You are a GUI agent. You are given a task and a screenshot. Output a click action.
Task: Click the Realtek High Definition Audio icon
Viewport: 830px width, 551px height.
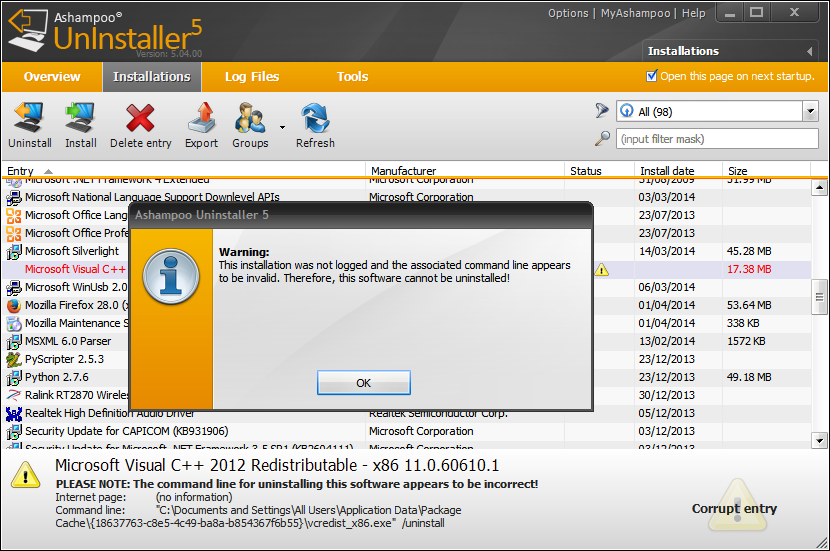pos(14,413)
